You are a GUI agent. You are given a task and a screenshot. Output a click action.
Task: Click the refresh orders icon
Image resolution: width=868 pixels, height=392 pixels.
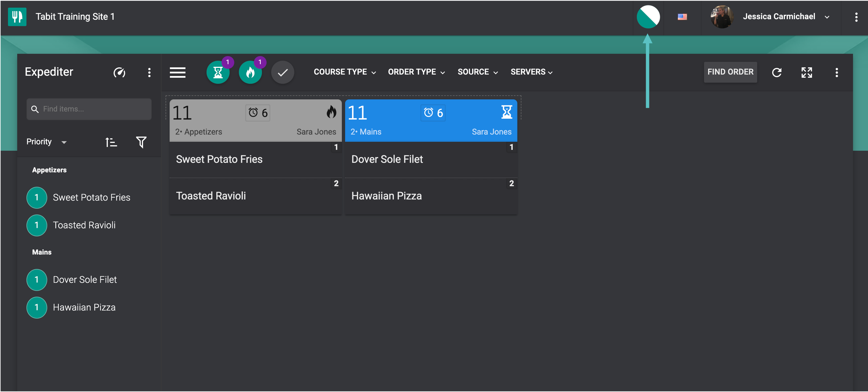click(776, 72)
